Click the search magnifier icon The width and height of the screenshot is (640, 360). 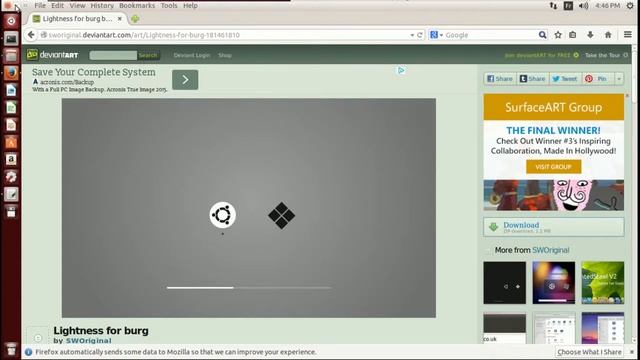coord(542,35)
